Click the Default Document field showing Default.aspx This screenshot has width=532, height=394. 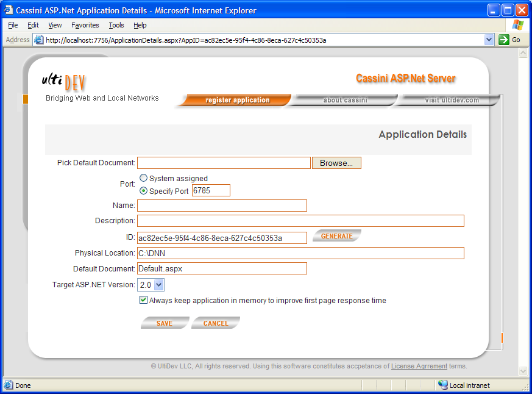click(222, 268)
